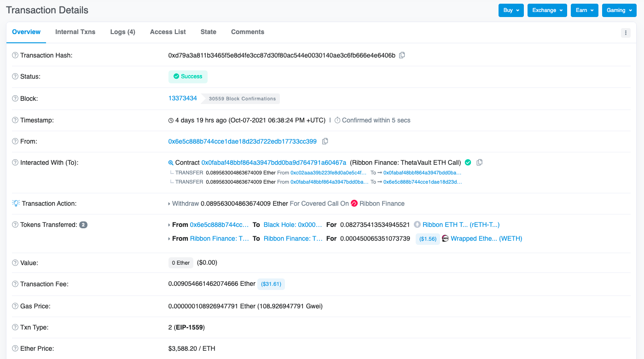Click the Wrapped Ether (WETH) token link
The height and width of the screenshot is (359, 644).
(486, 238)
